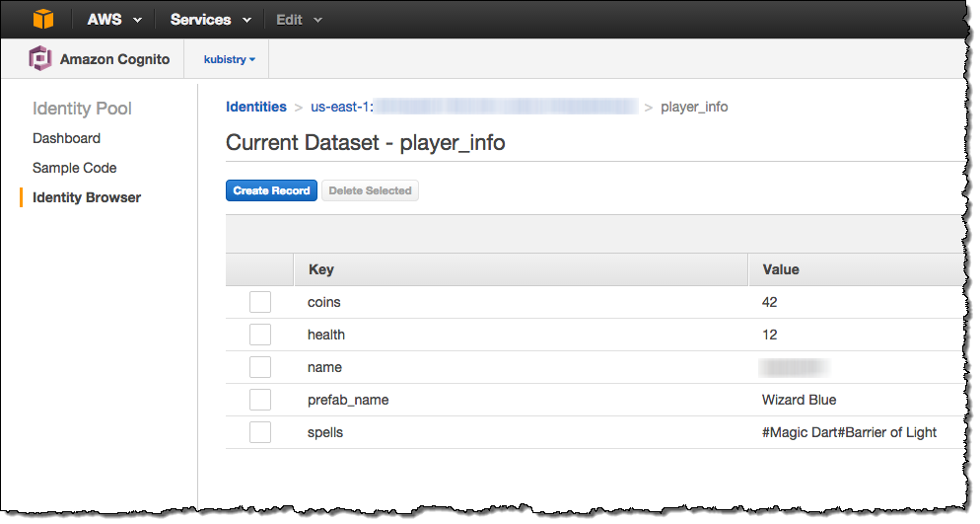980x524 pixels.
Task: Click the Value column header
Action: coord(780,269)
